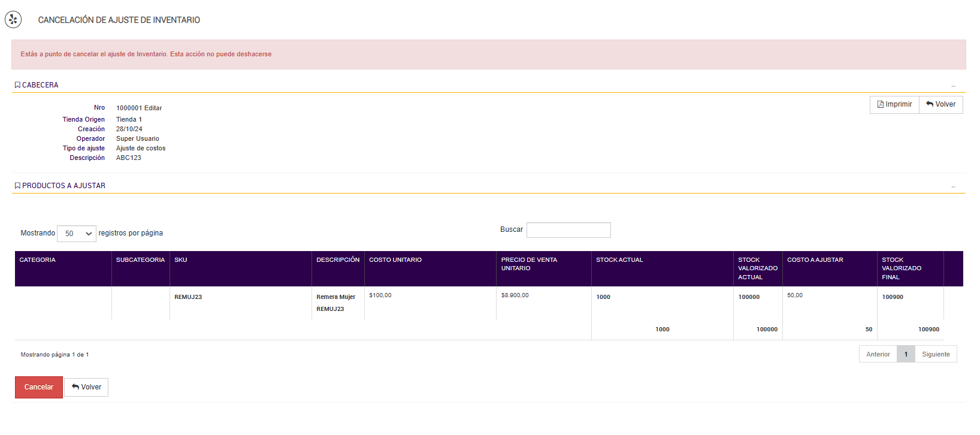Sort by the STOCK ACTUAL column header
The width and height of the screenshot is (980, 435).
[663, 268]
